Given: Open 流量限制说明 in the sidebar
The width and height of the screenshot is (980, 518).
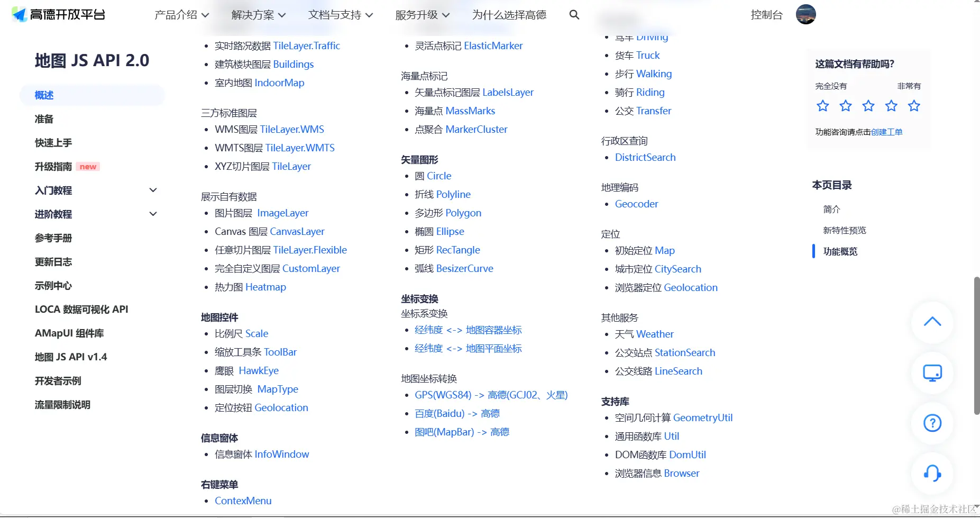Looking at the screenshot, I should point(62,405).
